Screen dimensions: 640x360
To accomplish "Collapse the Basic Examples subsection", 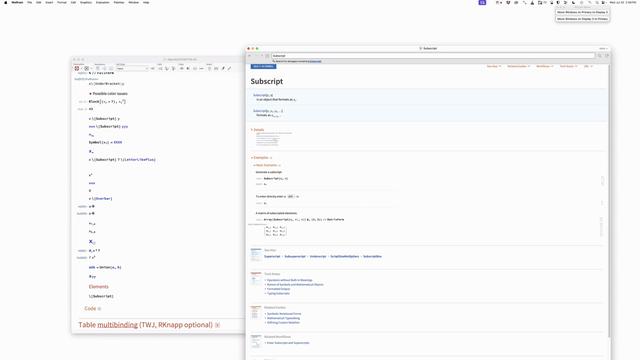I will tap(267, 165).
